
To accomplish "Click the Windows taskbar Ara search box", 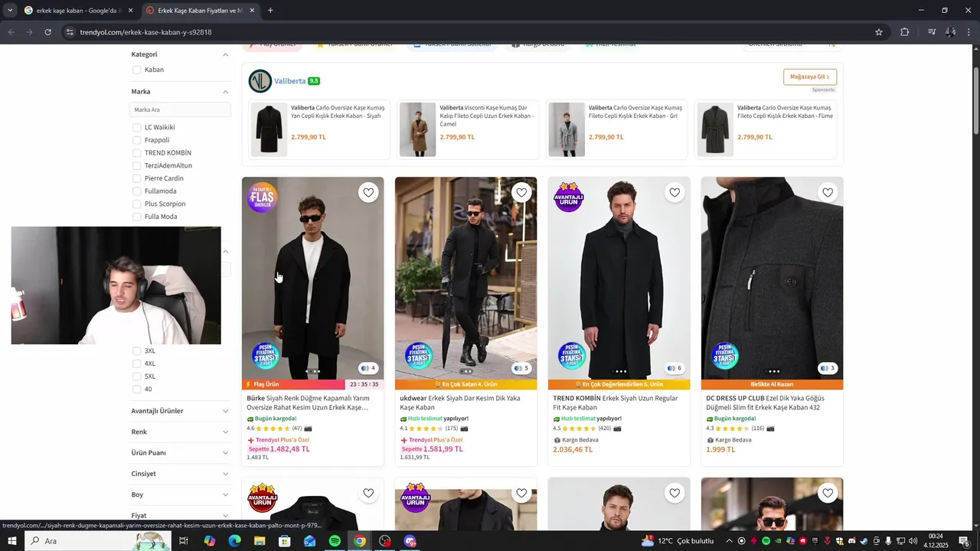I will [100, 541].
